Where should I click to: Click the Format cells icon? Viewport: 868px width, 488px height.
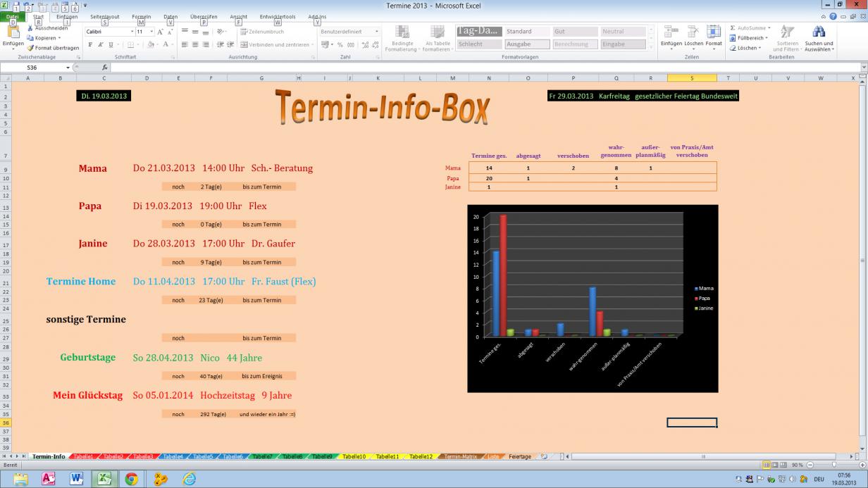click(x=714, y=32)
